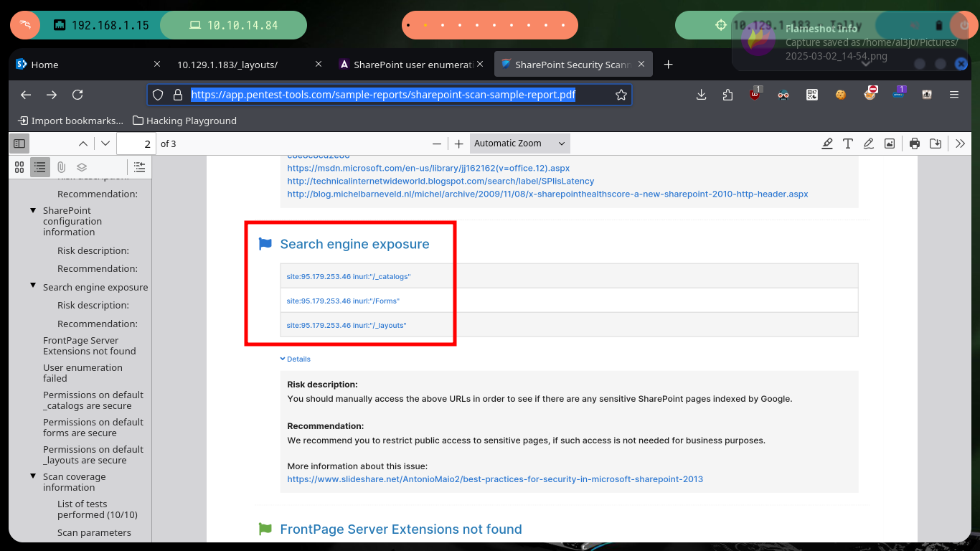Open the inurl:"/Forms" search link
Viewport: 980px width, 551px height.
click(x=343, y=301)
